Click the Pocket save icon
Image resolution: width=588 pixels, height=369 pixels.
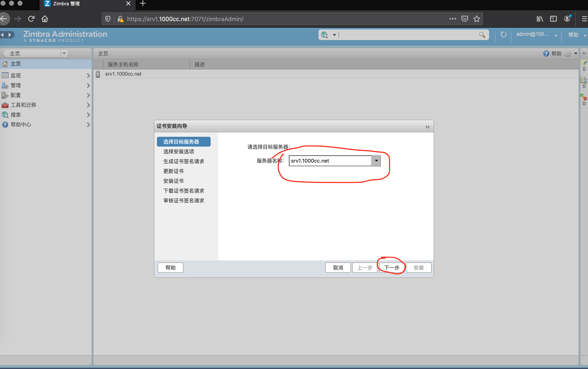[x=465, y=19]
